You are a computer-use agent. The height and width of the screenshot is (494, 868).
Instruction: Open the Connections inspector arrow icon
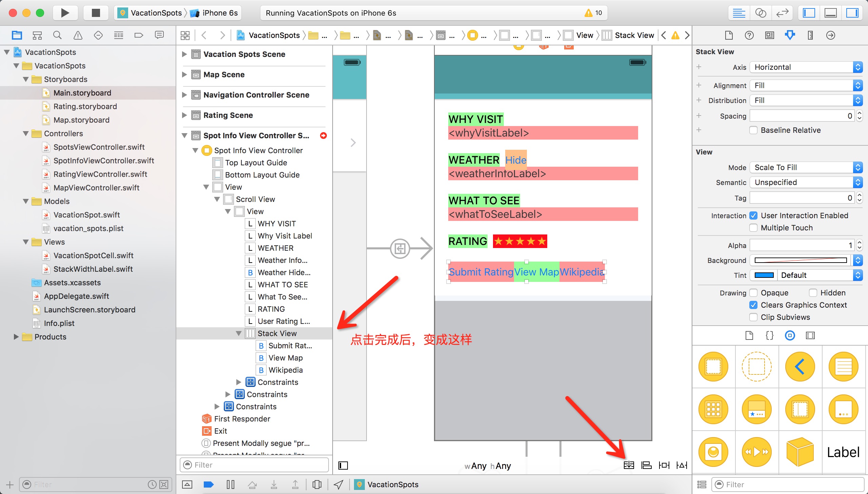(830, 35)
